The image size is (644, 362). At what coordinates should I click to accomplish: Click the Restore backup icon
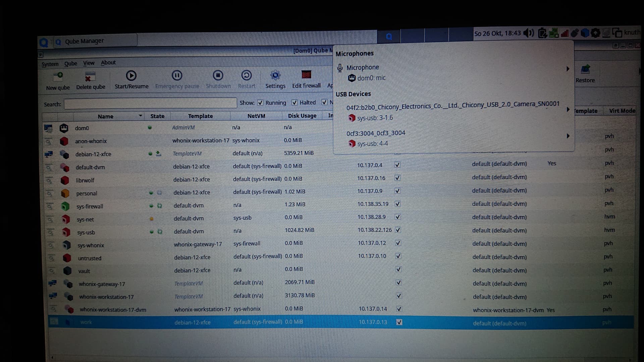[585, 70]
